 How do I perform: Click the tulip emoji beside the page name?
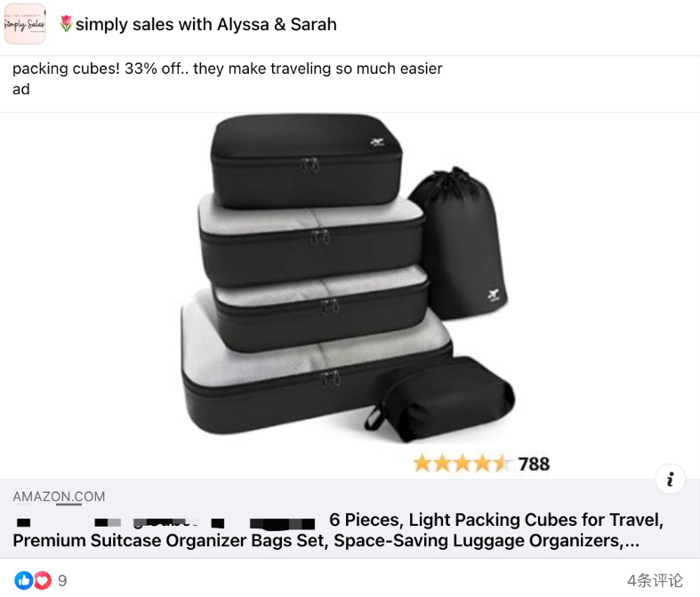click(x=66, y=24)
